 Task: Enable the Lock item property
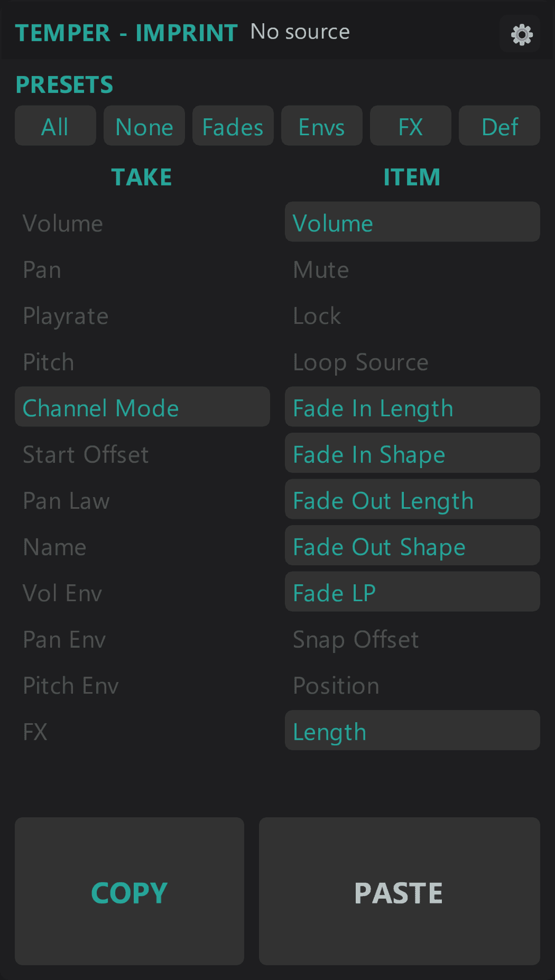click(x=317, y=315)
